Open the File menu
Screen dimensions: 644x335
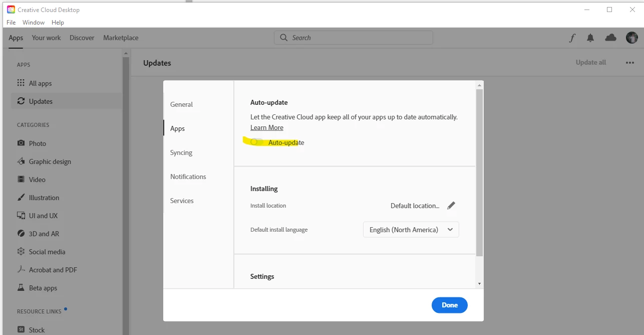coord(11,23)
